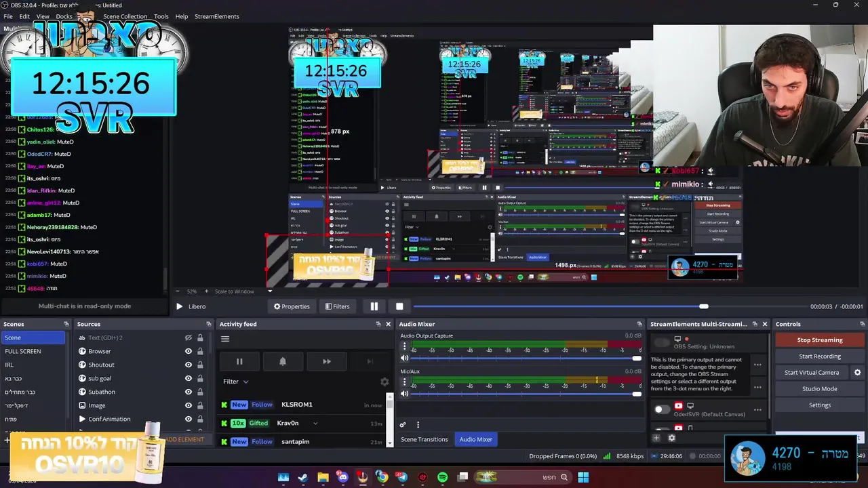868x488 pixels.
Task: Select the FULL SCREEN scene
Action: pos(33,351)
